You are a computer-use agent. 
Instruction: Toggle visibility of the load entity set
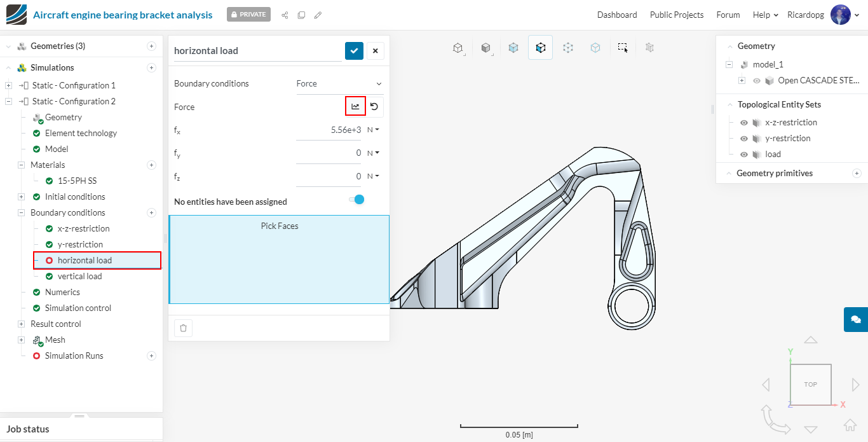(x=743, y=155)
